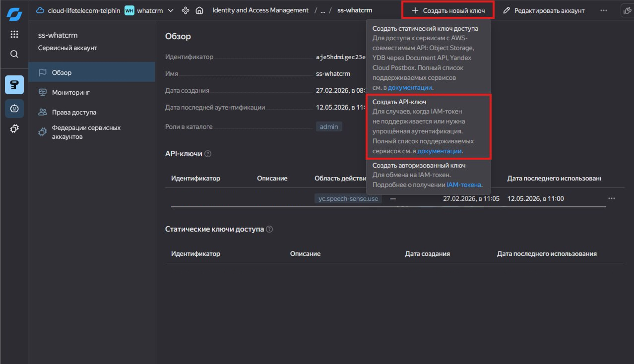Click the thumbs feedback icon at top right
The width and height of the screenshot is (634, 364).
pyautogui.click(x=627, y=10)
